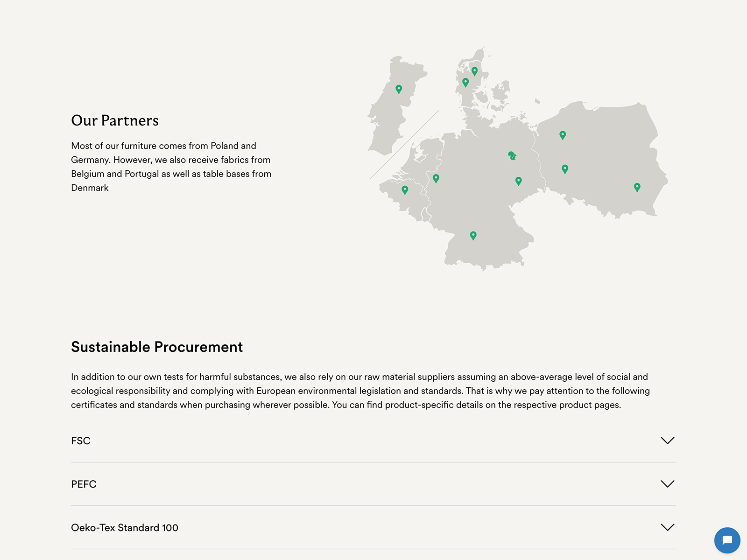This screenshot has height=560, width=747.
Task: Click the pin in southern Germany
Action: (473, 235)
